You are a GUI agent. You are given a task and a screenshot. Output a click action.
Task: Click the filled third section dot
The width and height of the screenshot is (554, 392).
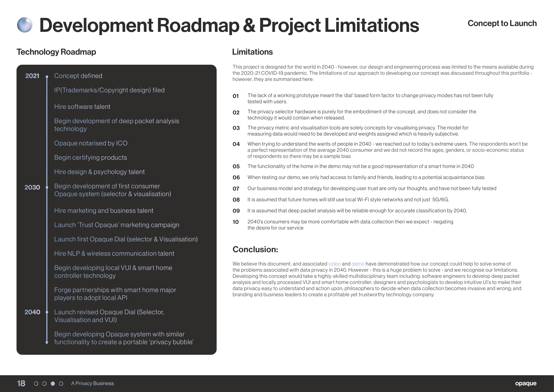pos(53,384)
